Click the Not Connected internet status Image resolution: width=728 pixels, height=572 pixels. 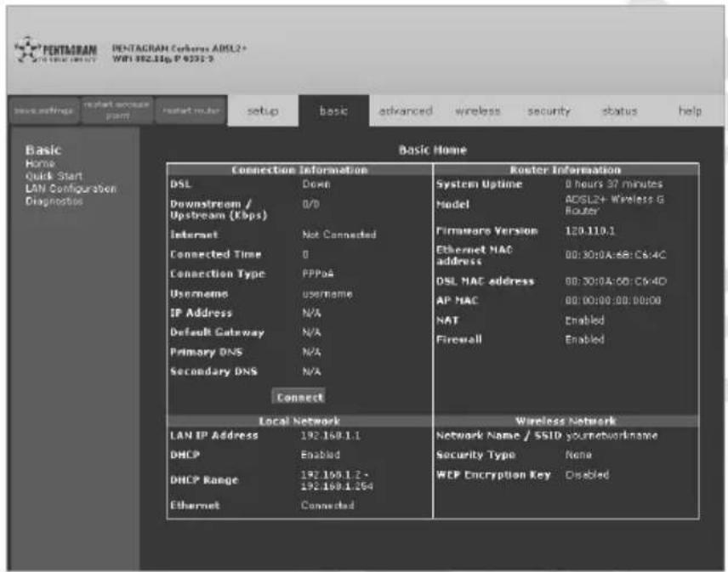coord(339,235)
